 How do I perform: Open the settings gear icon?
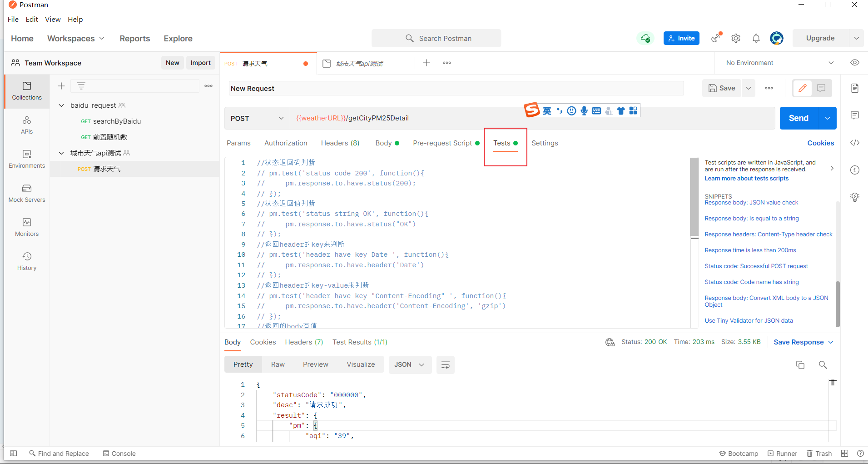(x=736, y=38)
